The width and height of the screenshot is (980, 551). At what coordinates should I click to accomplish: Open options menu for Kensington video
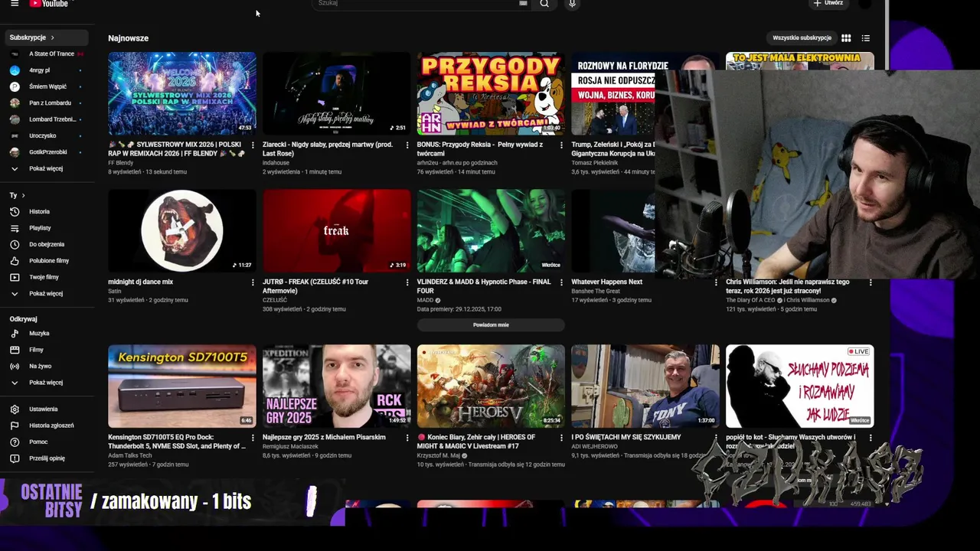coord(253,438)
